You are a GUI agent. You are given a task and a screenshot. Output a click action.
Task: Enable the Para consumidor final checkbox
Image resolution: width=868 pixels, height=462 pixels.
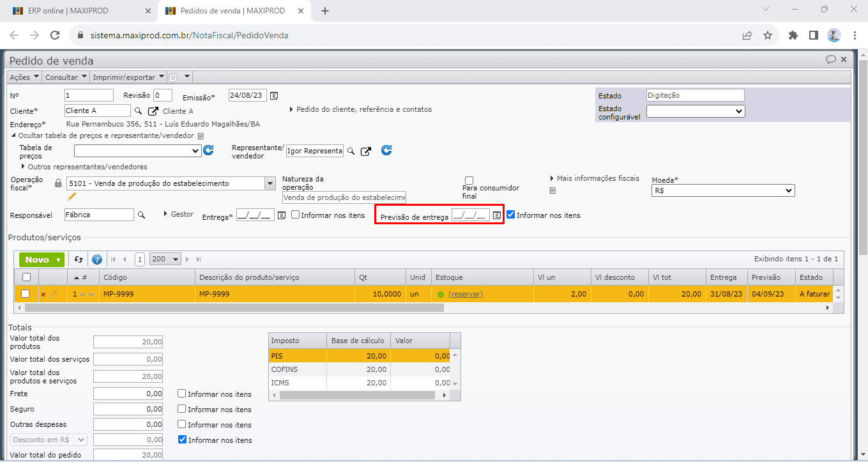[x=469, y=180]
